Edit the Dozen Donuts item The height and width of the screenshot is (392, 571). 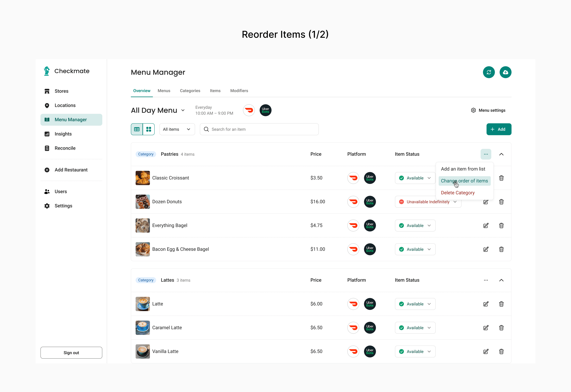coord(486,202)
